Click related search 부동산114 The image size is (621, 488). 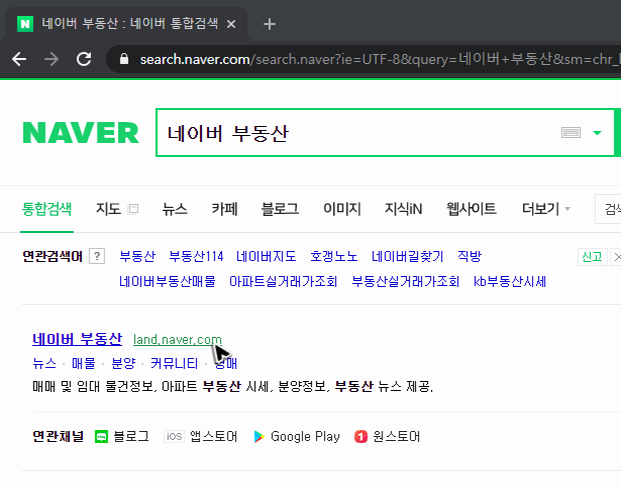(196, 256)
